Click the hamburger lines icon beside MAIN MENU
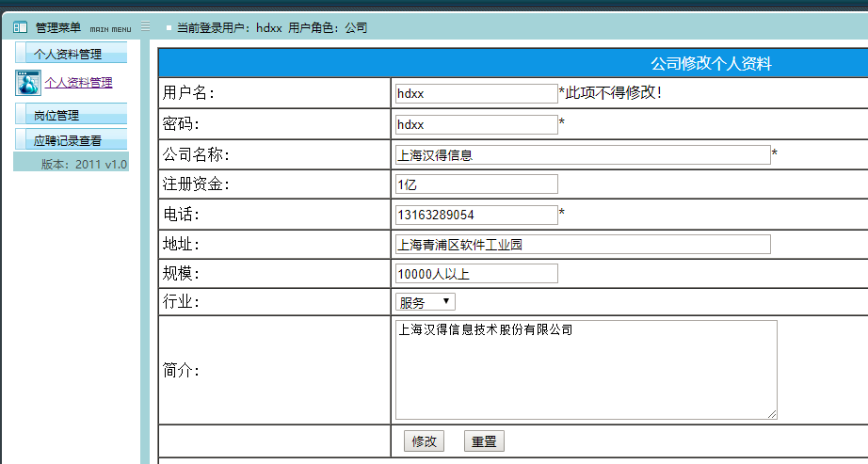The height and width of the screenshot is (464, 868). point(145,26)
